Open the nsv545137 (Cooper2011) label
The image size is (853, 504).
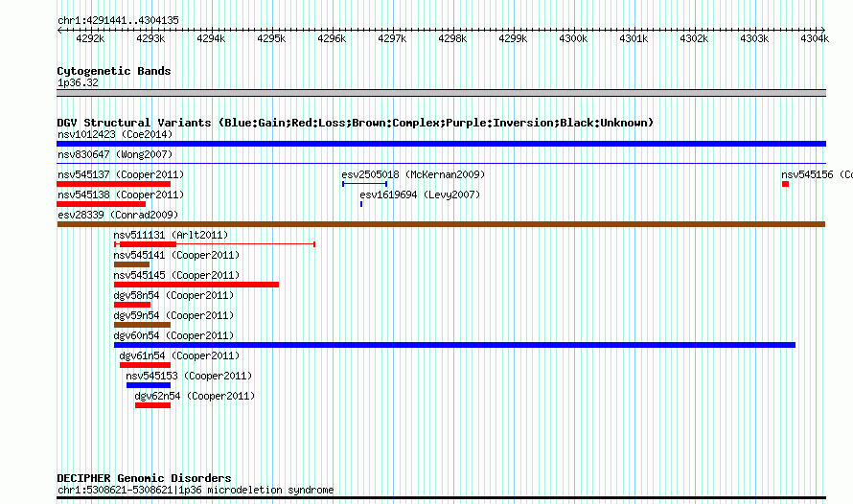(121, 174)
